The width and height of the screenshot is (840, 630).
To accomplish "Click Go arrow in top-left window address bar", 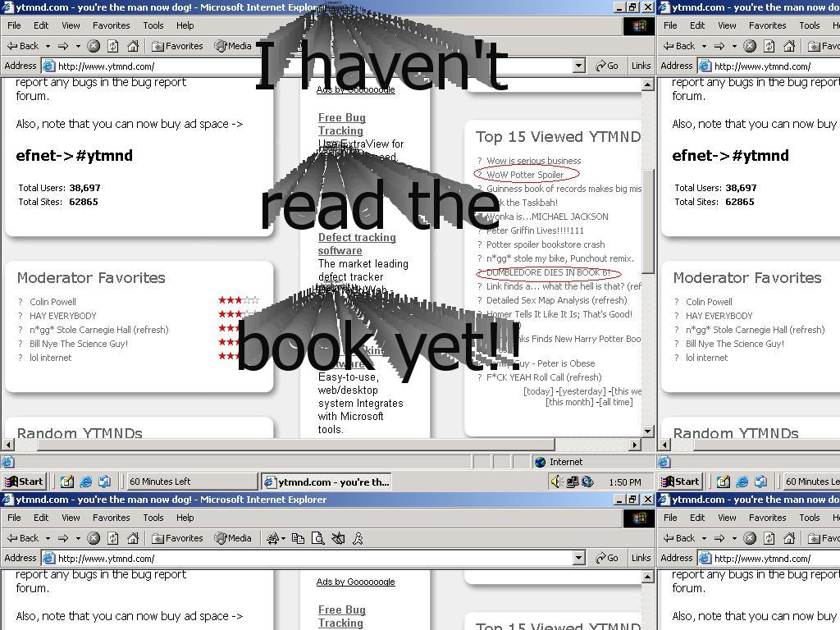I will [x=606, y=66].
